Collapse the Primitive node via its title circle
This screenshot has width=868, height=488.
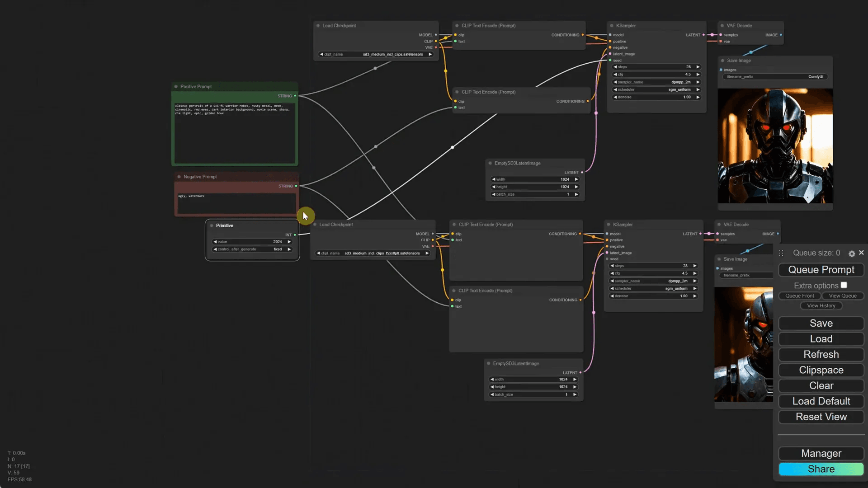(x=211, y=225)
